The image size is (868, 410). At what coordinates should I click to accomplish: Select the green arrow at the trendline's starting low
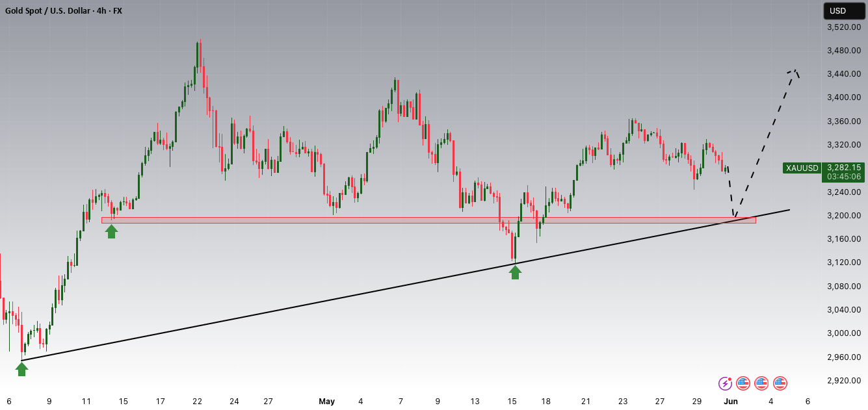(22, 369)
